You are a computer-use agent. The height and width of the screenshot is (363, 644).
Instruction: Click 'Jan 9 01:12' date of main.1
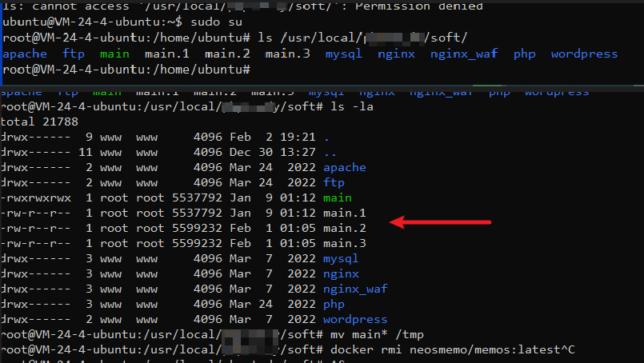273,213
